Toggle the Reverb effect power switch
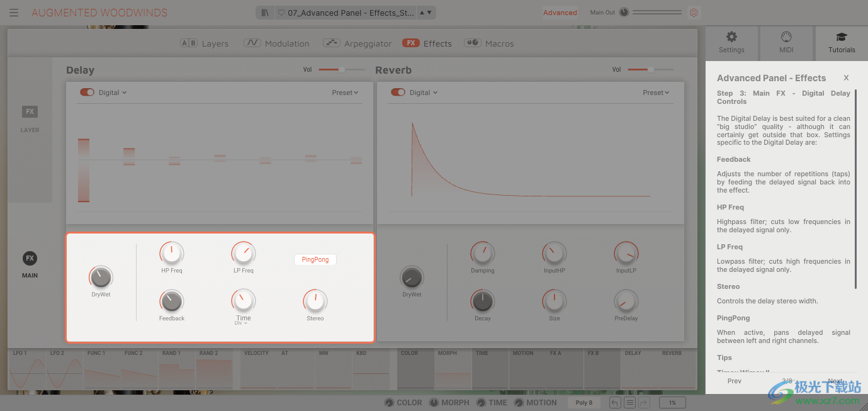 click(398, 93)
